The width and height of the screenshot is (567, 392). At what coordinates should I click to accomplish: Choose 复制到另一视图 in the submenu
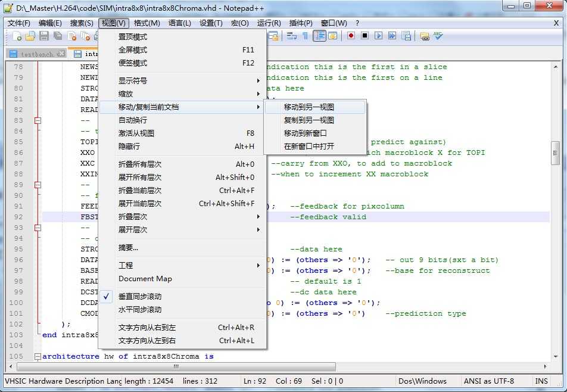(315, 120)
